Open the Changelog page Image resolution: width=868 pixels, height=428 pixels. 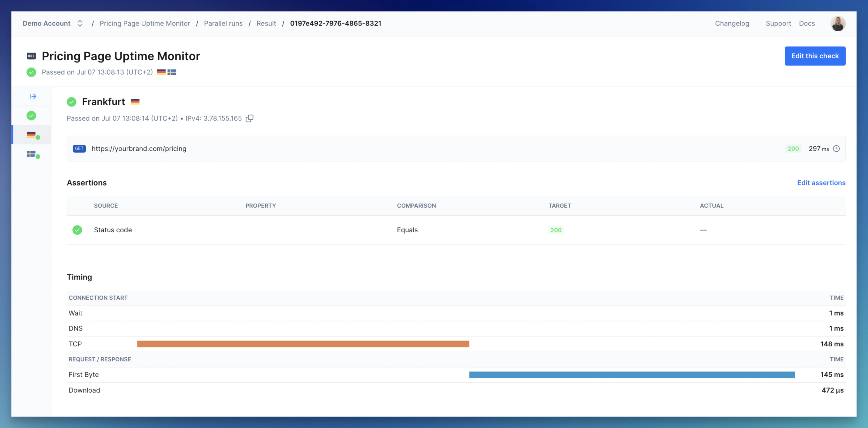pos(732,23)
